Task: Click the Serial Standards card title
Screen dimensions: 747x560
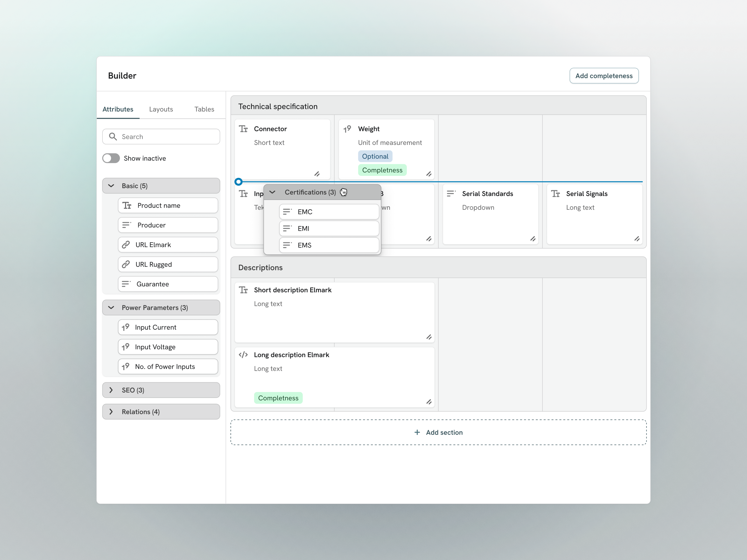Action: [x=487, y=194]
